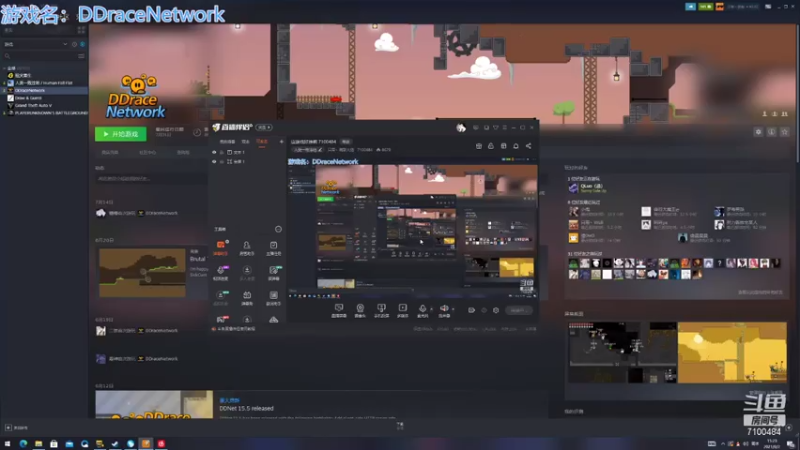The height and width of the screenshot is (450, 800).
Task: Switch to the active orange scene tab in Douyu tool
Action: (262, 141)
